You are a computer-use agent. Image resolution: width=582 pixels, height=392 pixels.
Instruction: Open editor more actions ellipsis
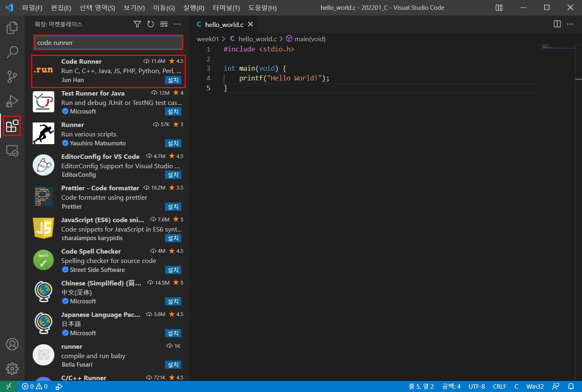coord(571,24)
